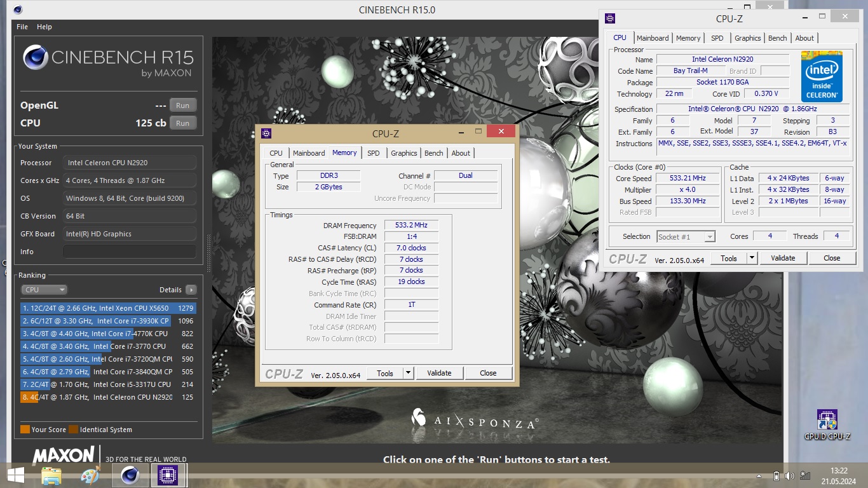Click the Info input field

pyautogui.click(x=130, y=252)
